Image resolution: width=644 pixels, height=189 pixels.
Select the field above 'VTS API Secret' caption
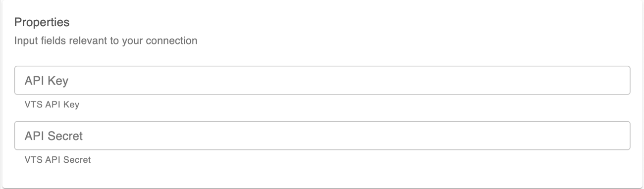click(x=322, y=136)
